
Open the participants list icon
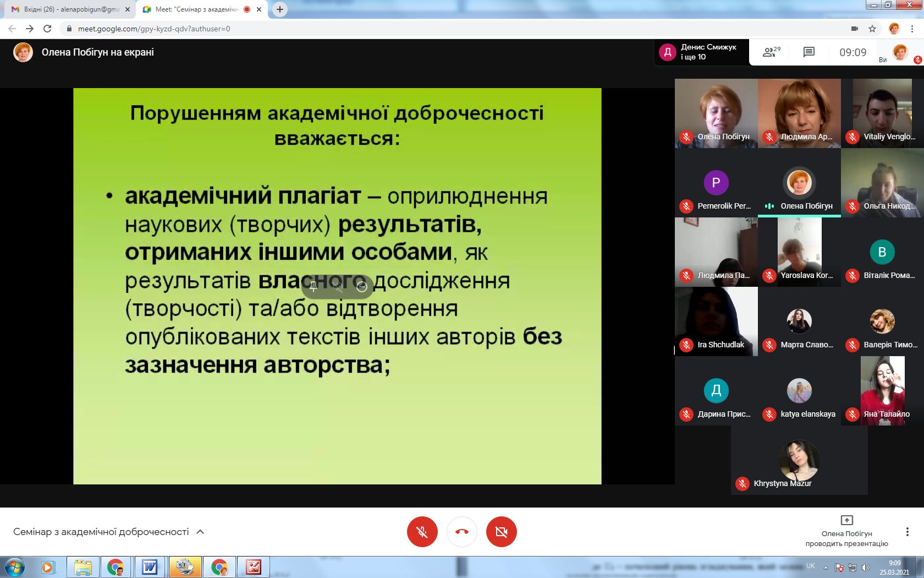coord(771,52)
